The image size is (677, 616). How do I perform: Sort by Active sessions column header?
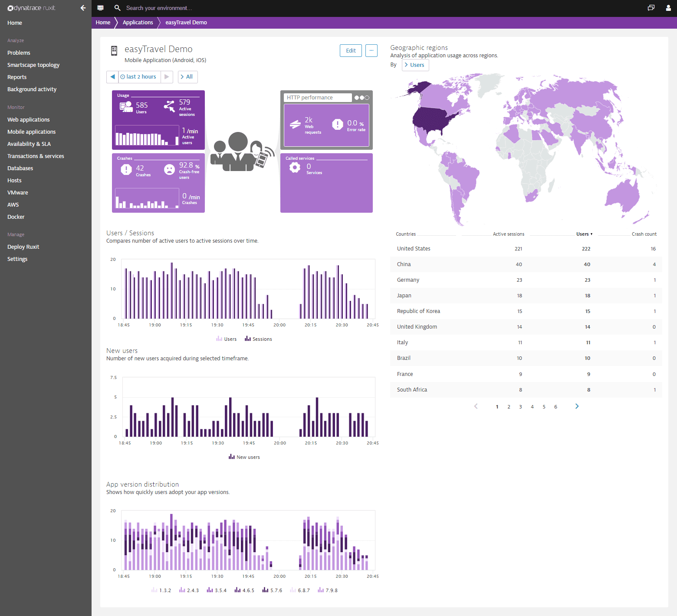pos(508,234)
